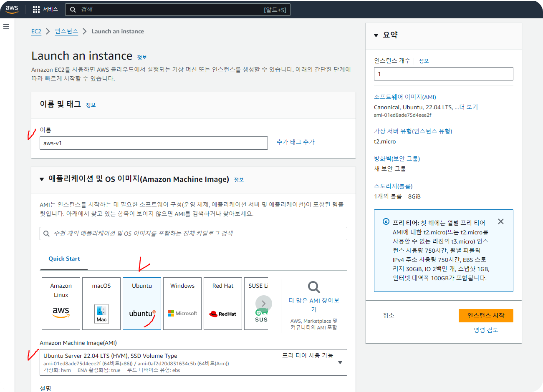Screen dimensions: 543x392
Task: Open 소프트웨어 이미지(AMI) summary link
Action: [x=405, y=97]
